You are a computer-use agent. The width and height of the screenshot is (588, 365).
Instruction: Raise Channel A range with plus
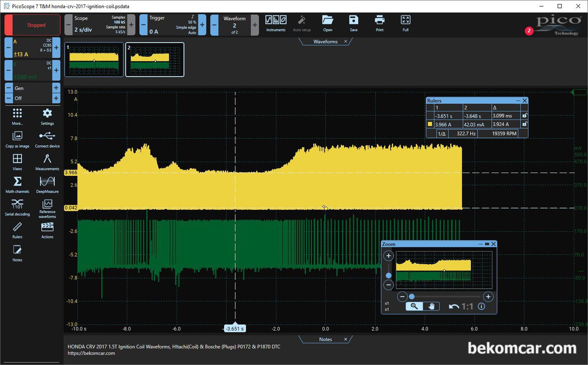[56, 48]
